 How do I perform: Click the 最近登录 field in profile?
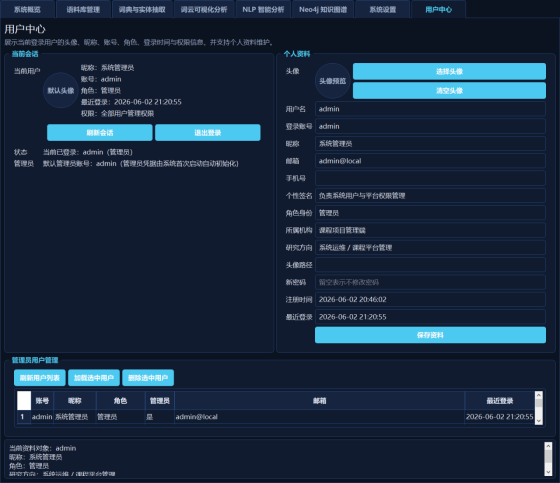430,317
